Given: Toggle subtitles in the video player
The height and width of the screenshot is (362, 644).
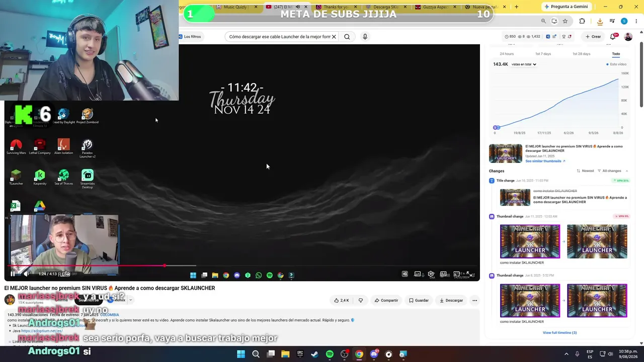Looking at the screenshot, I should pos(418,274).
